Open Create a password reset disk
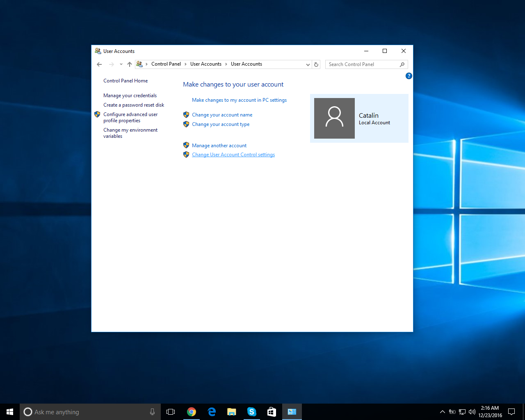The image size is (525, 420). coord(134,105)
